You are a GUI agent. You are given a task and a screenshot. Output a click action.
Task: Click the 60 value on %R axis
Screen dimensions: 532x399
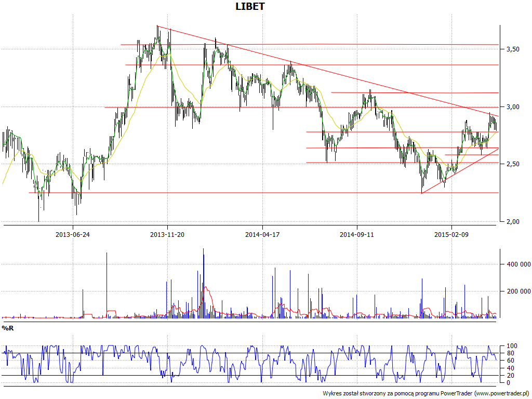coord(510,361)
